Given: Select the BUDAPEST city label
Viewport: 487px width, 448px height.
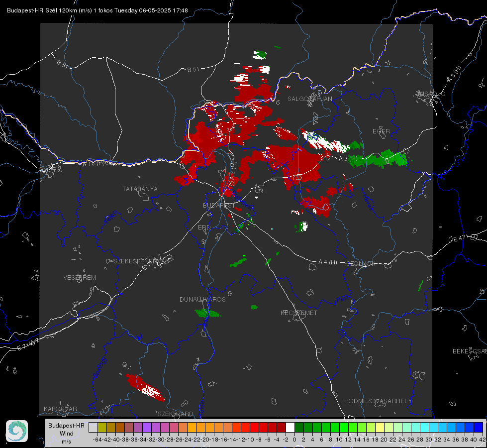Looking at the screenshot, I should [x=219, y=206].
